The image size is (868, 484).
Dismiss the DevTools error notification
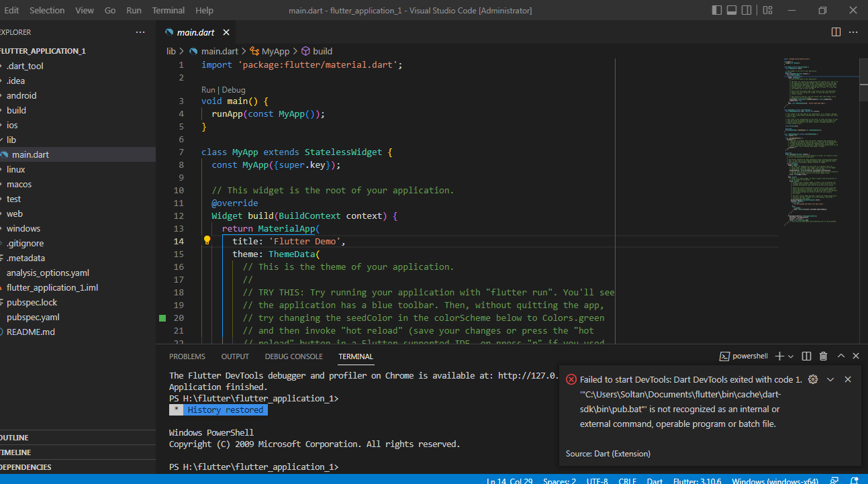point(848,379)
